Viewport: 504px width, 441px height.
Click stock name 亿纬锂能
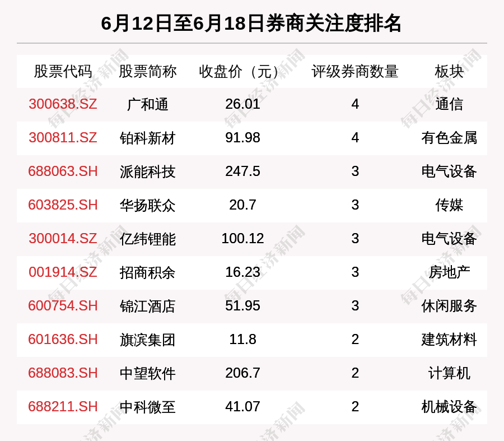point(147,239)
